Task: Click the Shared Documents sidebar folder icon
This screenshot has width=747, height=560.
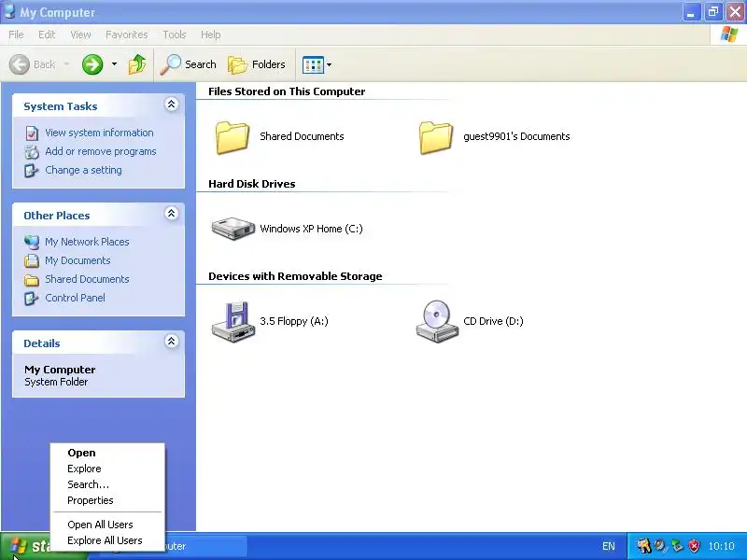Action: click(x=32, y=279)
